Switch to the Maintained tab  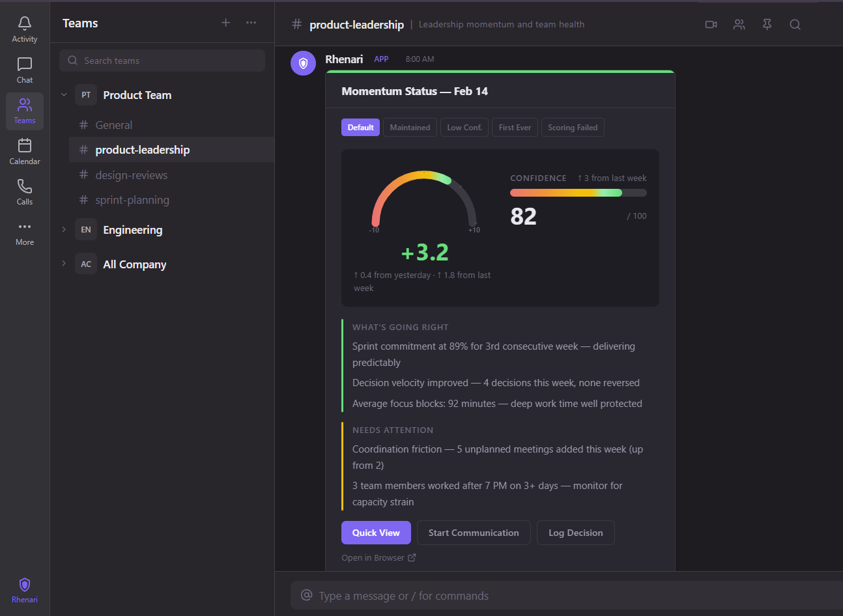tap(410, 128)
